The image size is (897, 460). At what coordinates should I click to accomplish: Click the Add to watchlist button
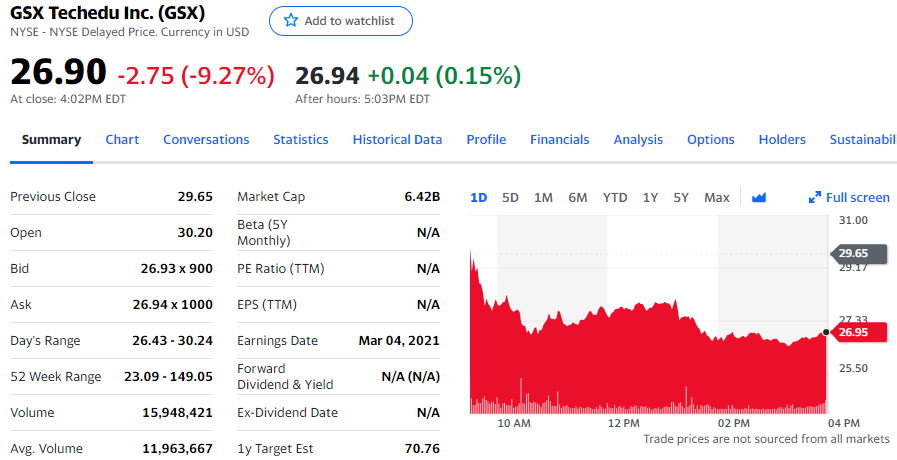(340, 21)
